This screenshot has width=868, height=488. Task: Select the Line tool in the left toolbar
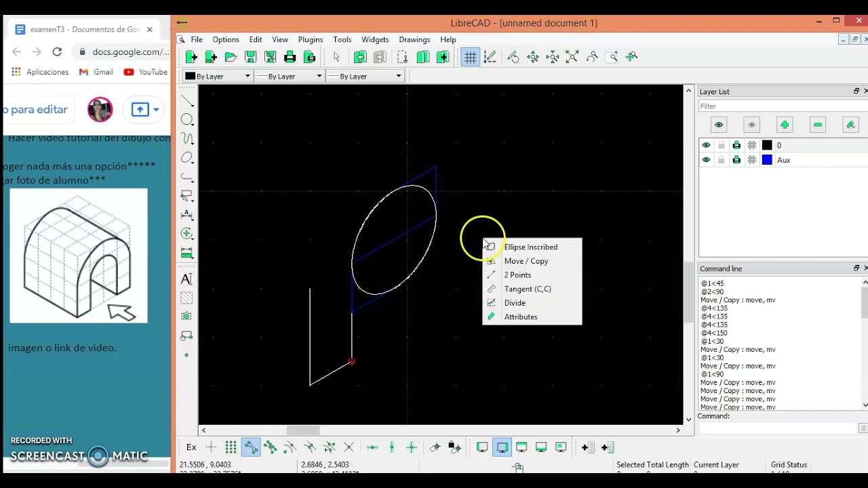(x=187, y=101)
